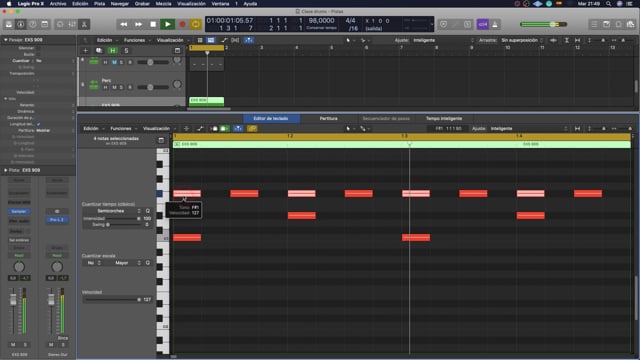The height and width of the screenshot is (360, 640).
Task: Open the List Editors button
Action: [594, 24]
